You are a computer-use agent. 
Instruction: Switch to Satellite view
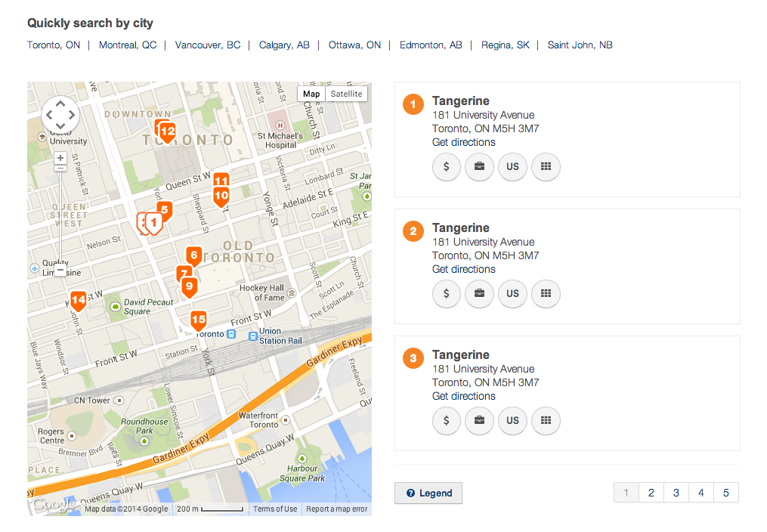tap(346, 94)
